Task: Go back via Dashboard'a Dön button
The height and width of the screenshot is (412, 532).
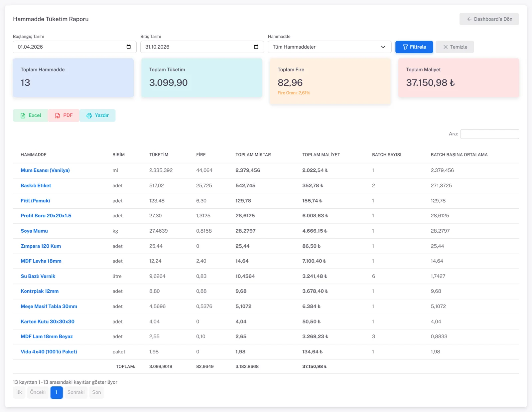Action: click(x=489, y=19)
